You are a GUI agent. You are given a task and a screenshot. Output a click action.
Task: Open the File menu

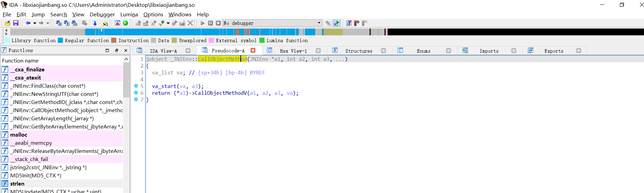[x=7, y=14]
